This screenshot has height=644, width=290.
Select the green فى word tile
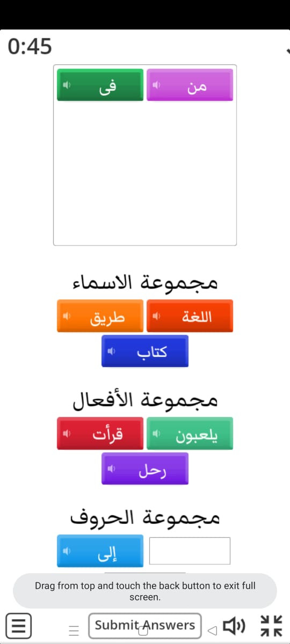pos(100,85)
